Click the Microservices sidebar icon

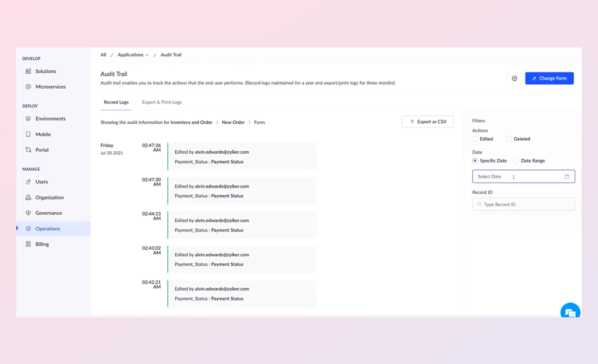(28, 87)
